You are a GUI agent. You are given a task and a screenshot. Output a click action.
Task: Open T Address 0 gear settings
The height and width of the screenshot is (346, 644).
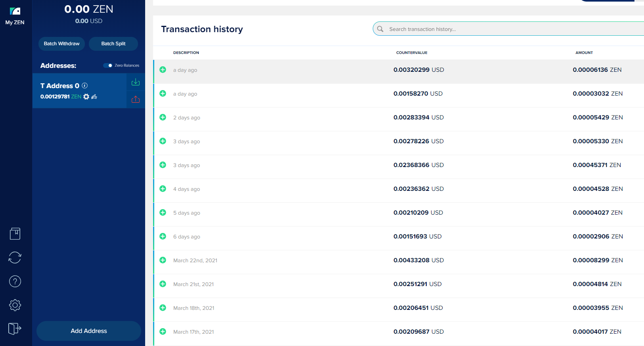coord(86,96)
